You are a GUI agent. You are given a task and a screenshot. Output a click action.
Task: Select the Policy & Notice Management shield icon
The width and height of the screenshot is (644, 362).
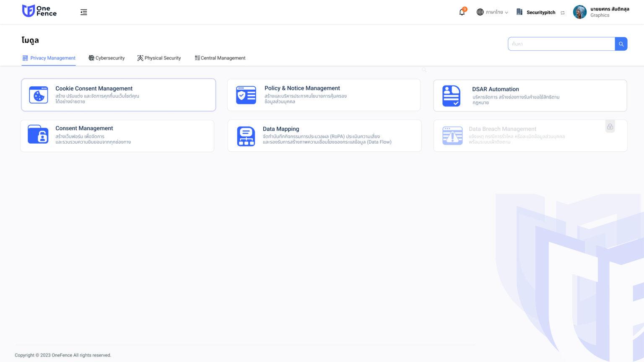click(246, 95)
